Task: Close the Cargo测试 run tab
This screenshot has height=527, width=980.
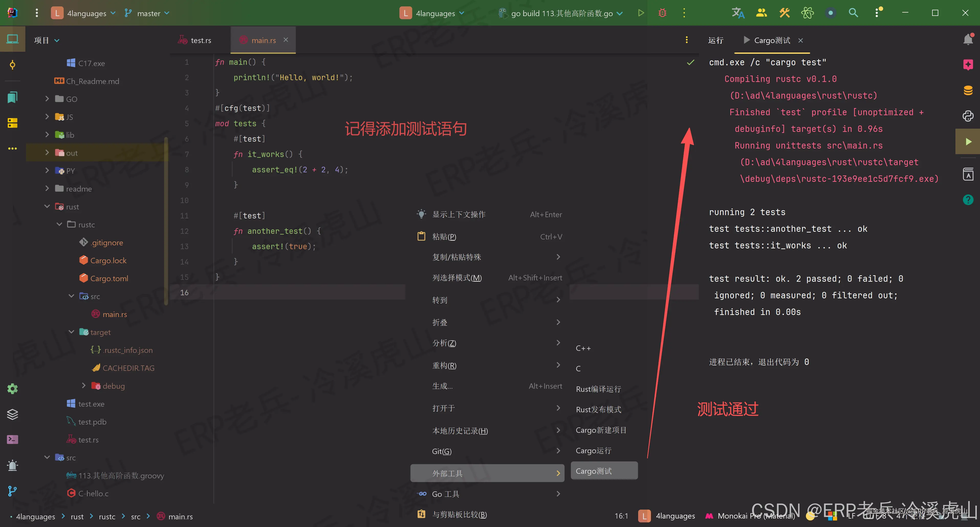Action: pos(800,40)
